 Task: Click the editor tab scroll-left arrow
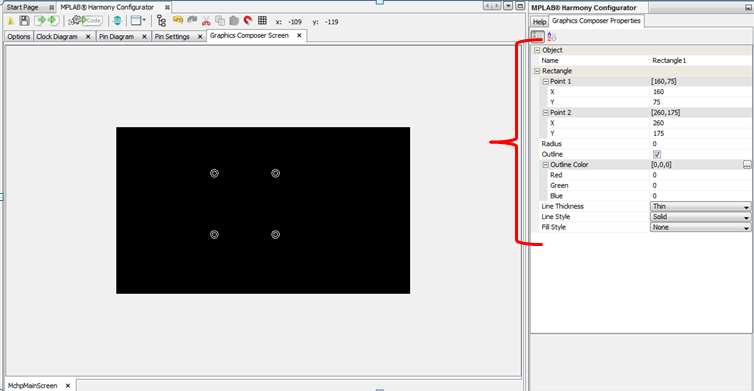pyautogui.click(x=488, y=6)
